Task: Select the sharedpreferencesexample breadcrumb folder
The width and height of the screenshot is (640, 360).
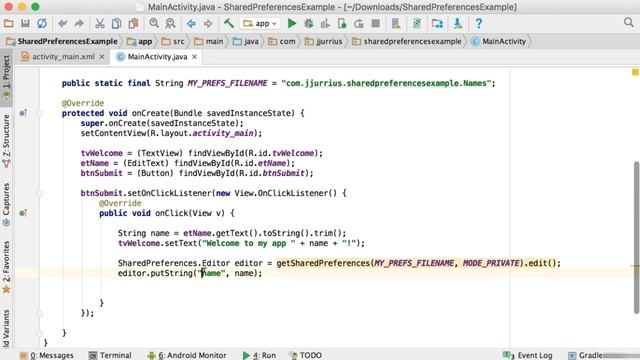Action: (407, 41)
